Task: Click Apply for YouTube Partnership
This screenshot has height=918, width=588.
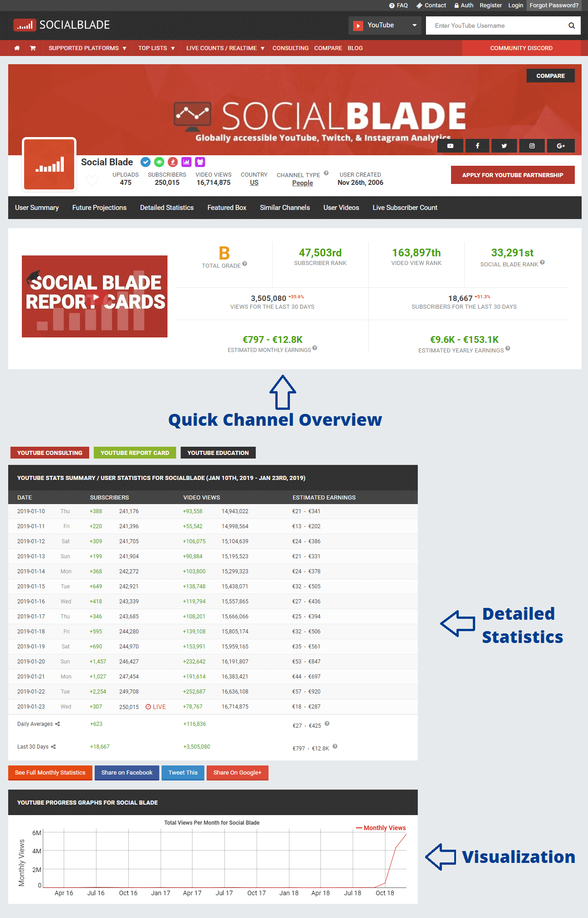Action: (513, 175)
